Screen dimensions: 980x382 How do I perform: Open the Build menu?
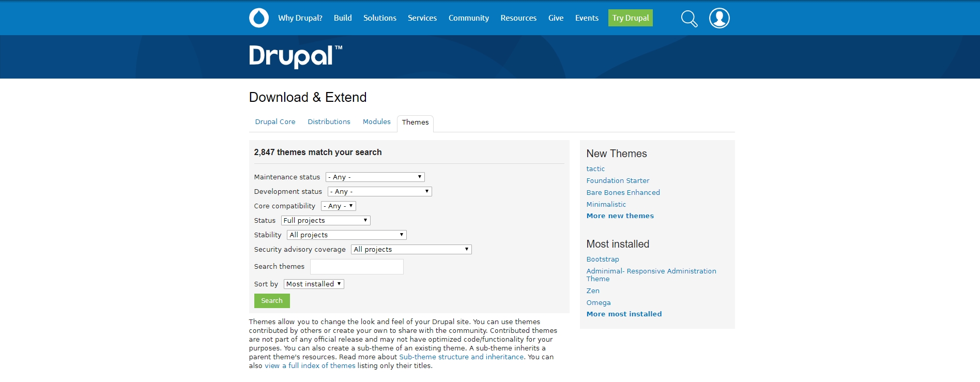tap(343, 18)
